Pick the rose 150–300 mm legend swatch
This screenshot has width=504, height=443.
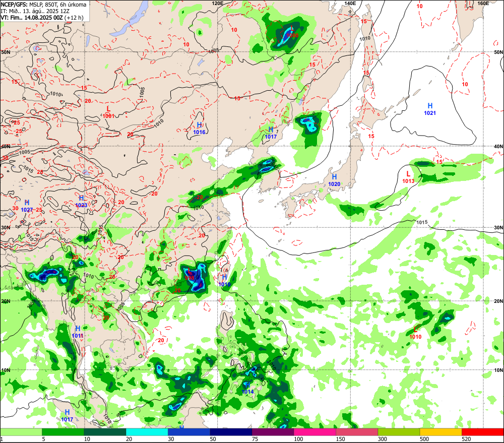357,432
